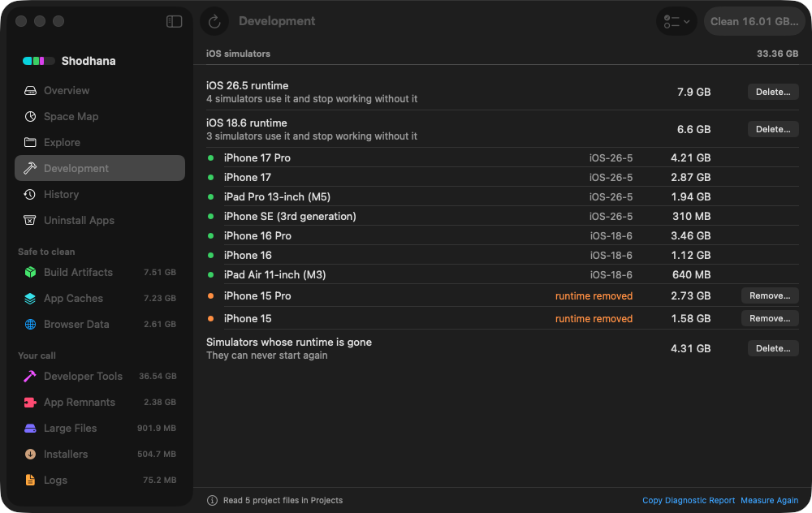Click the History clock icon

(30, 194)
